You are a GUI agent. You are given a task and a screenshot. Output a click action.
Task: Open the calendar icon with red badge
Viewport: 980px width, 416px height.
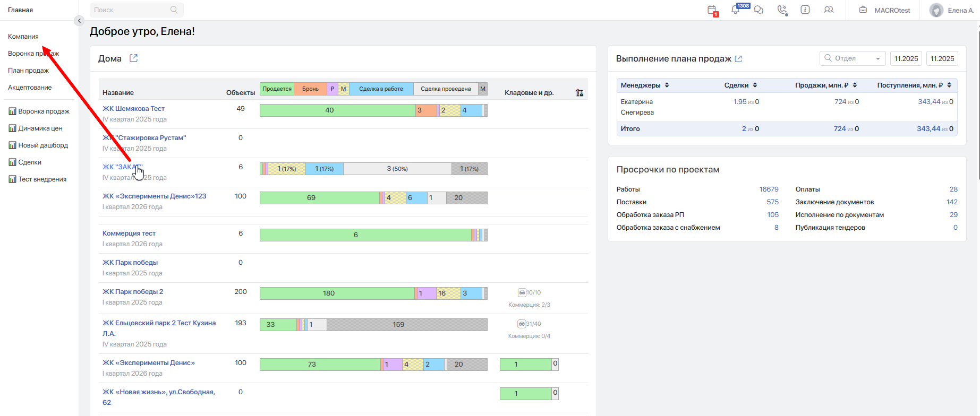(712, 10)
